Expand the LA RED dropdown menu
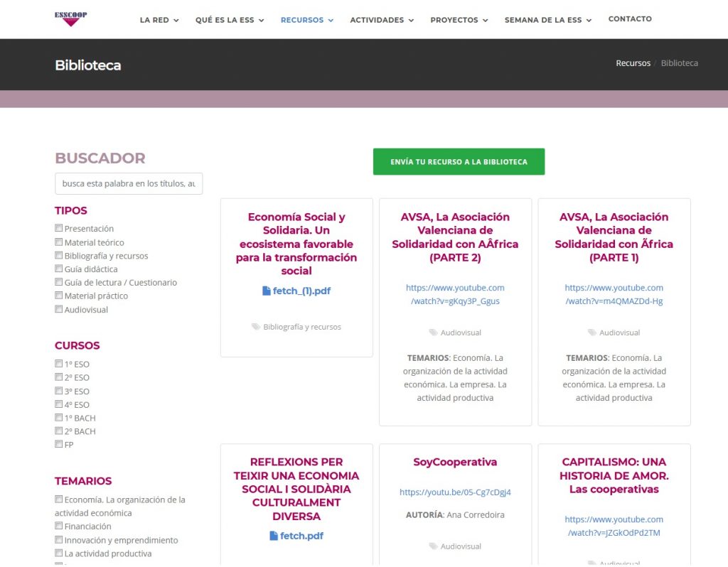 tap(159, 20)
